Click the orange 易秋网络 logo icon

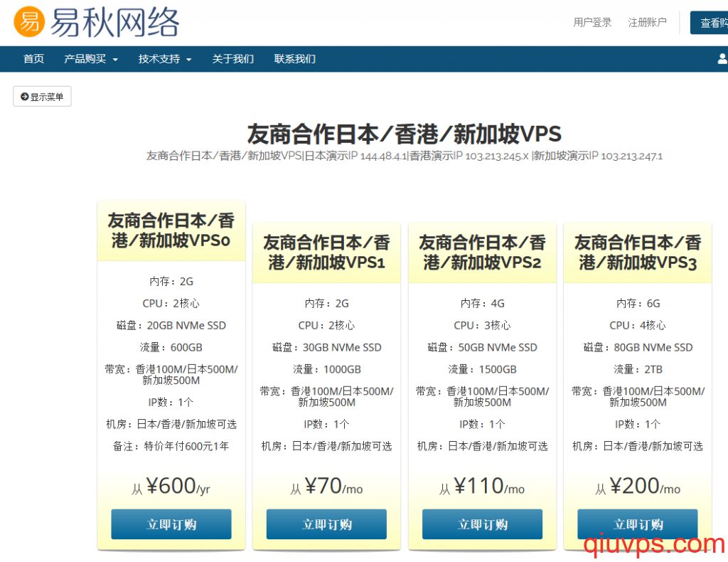(x=28, y=22)
